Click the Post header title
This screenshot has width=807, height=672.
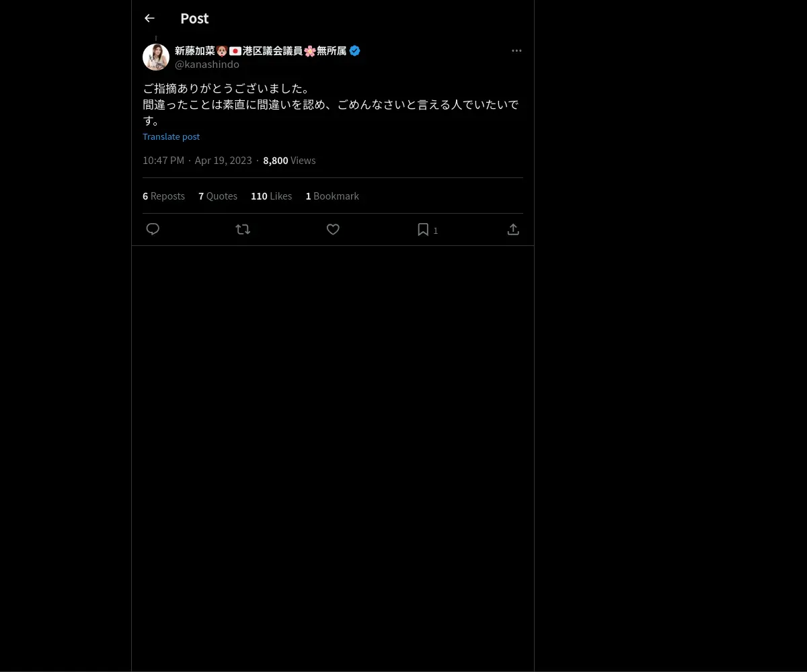[x=194, y=18]
